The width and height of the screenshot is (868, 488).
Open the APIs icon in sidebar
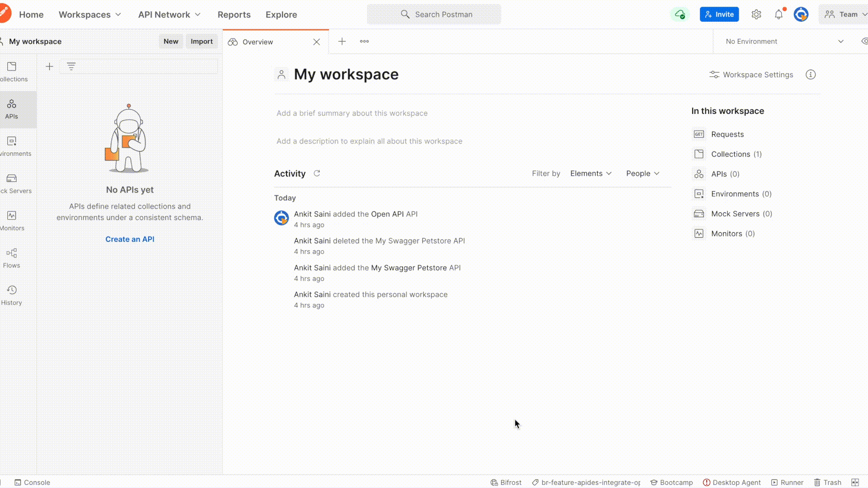tap(11, 108)
